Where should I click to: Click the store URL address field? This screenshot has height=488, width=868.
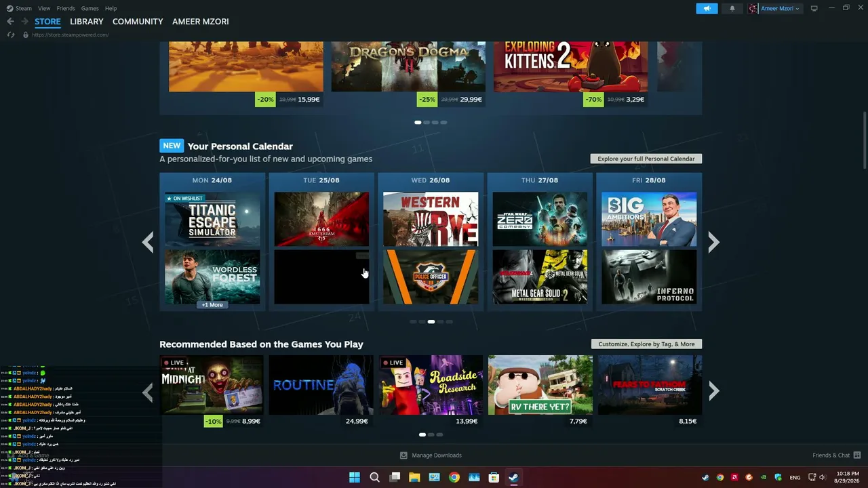[70, 35]
